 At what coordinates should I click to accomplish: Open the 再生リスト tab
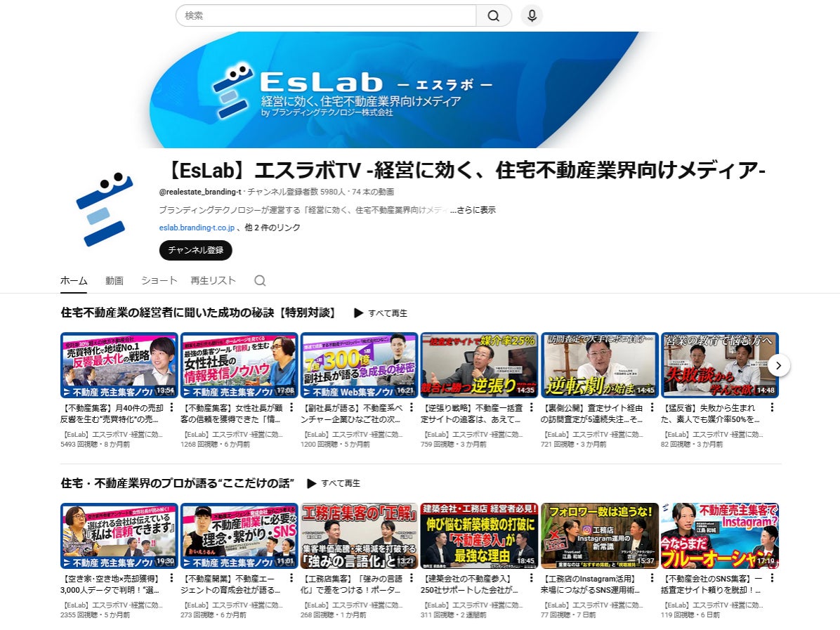[x=214, y=281]
